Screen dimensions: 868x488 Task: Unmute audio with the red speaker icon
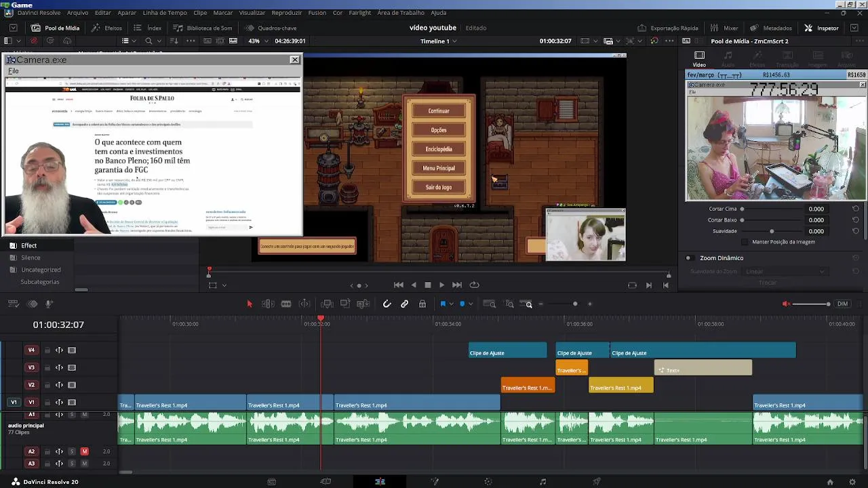786,304
